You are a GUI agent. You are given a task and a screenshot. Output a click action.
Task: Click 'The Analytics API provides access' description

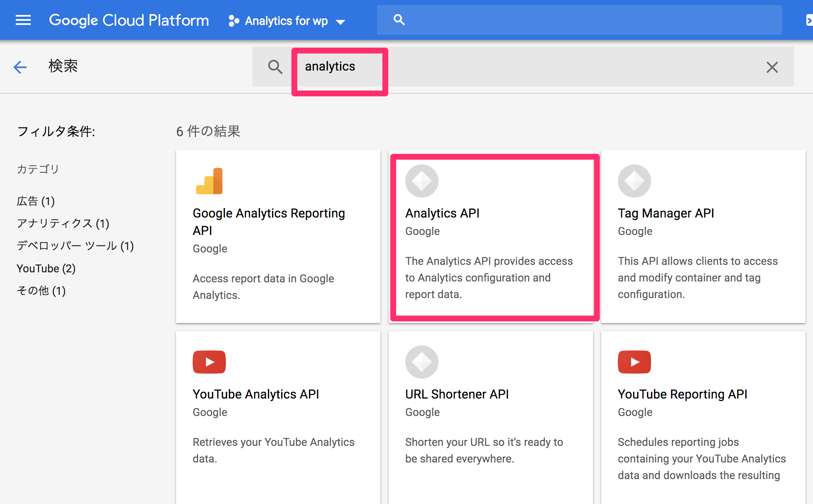(489, 278)
